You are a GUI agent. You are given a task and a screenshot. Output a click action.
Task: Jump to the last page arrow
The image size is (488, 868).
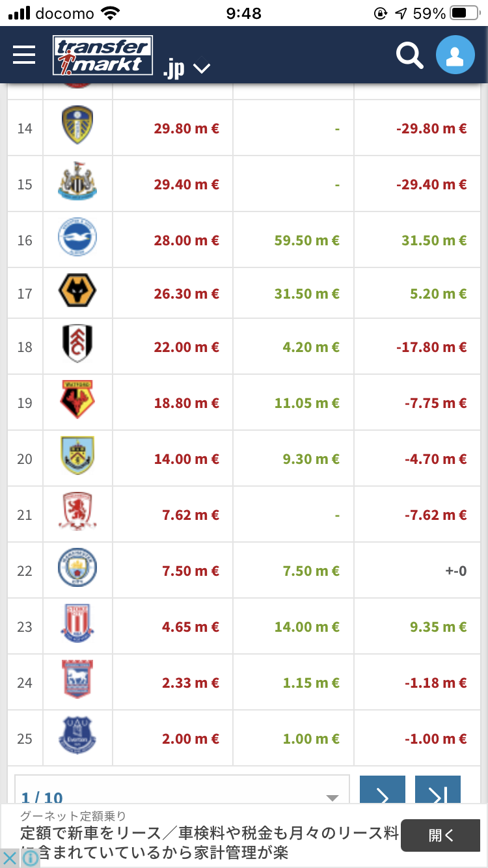(438, 794)
